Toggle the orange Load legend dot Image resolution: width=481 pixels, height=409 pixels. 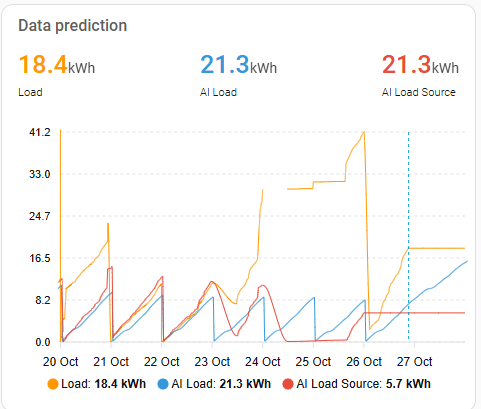point(53,384)
